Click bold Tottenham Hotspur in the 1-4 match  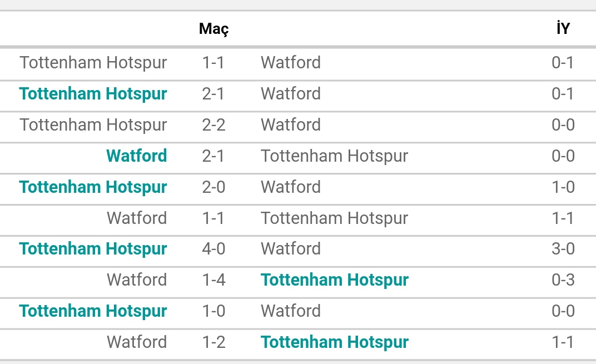pos(335,281)
